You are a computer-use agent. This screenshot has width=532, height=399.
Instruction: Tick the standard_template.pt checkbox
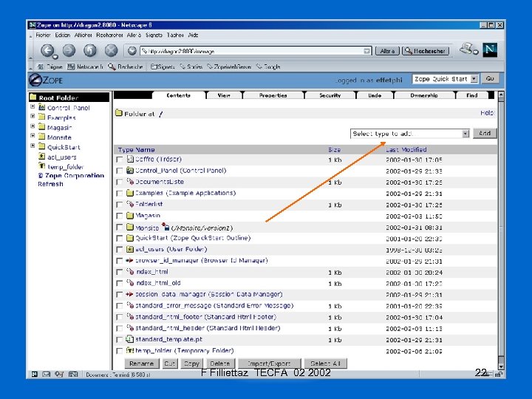click(x=120, y=340)
